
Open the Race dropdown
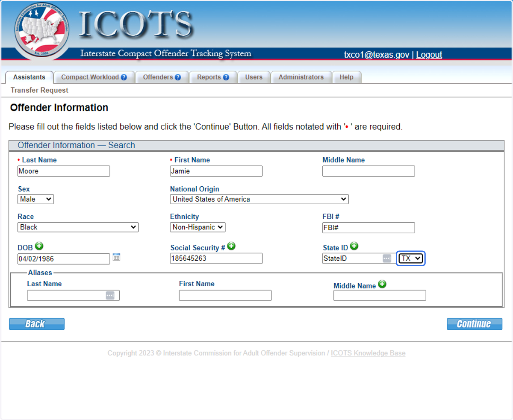(78, 227)
